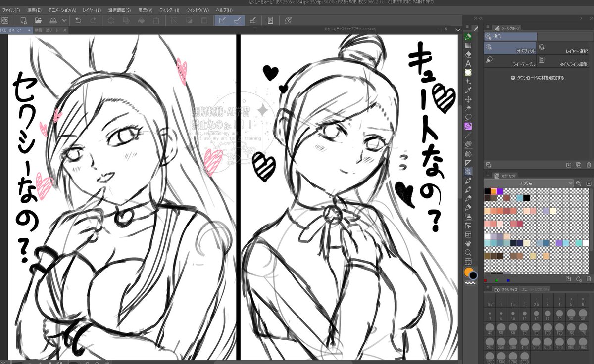Image resolution: width=594 pixels, height=364 pixels.
Task: Close the second canvas tab
Action: pyautogui.click(x=65, y=30)
